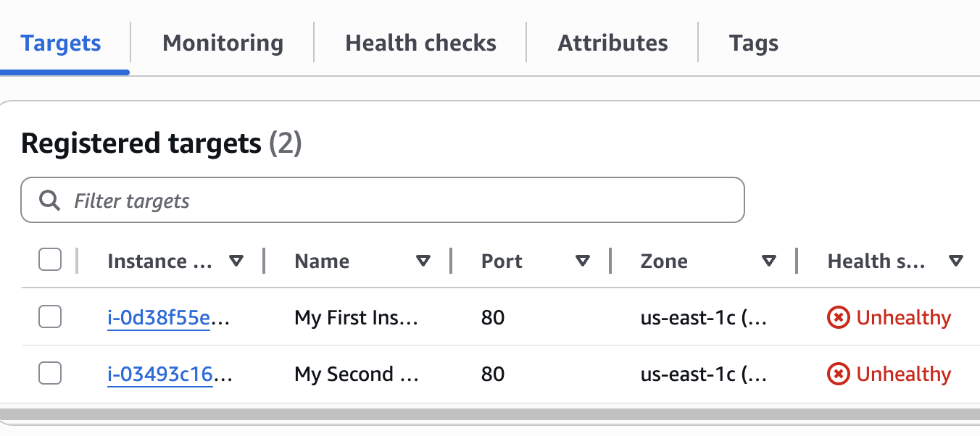Click the horizontal scrollbar below the table

490,414
